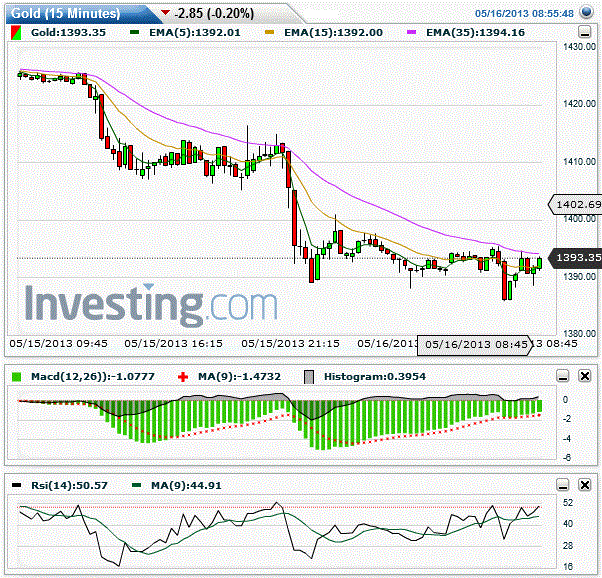Click the MA(9):44.91 RSI label

click(x=186, y=485)
